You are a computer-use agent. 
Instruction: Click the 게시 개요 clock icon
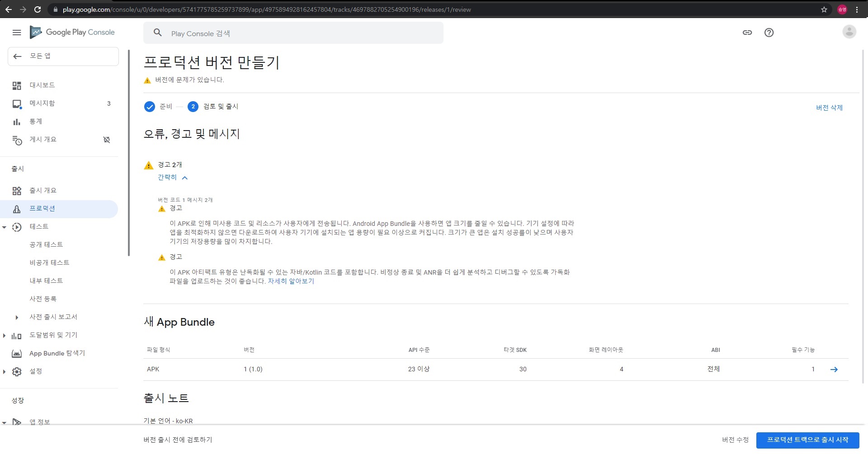[x=17, y=140]
